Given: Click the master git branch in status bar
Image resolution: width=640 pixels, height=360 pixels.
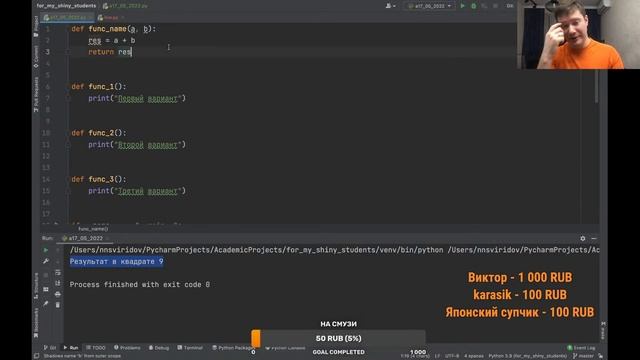Looking at the screenshot, I should [x=583, y=356].
